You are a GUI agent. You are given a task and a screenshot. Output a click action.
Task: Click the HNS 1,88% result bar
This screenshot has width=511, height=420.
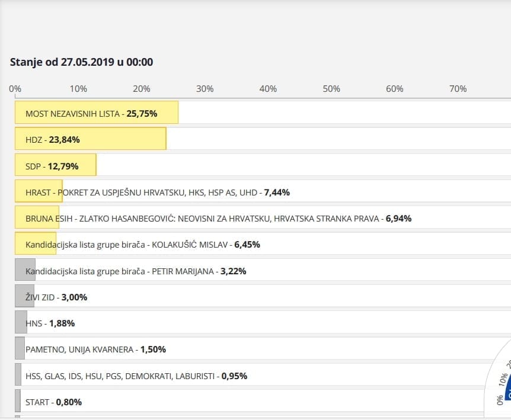[21, 323]
